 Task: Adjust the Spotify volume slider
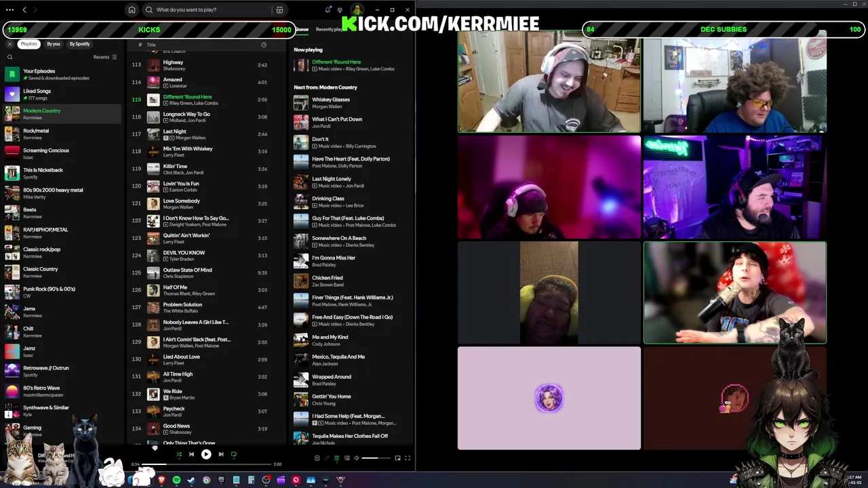[x=376, y=458]
